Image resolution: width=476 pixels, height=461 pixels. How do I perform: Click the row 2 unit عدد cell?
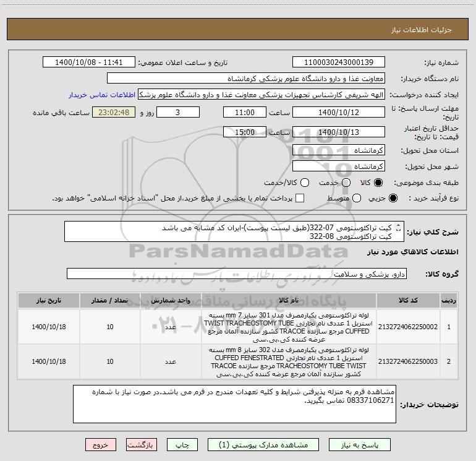[x=171, y=361]
